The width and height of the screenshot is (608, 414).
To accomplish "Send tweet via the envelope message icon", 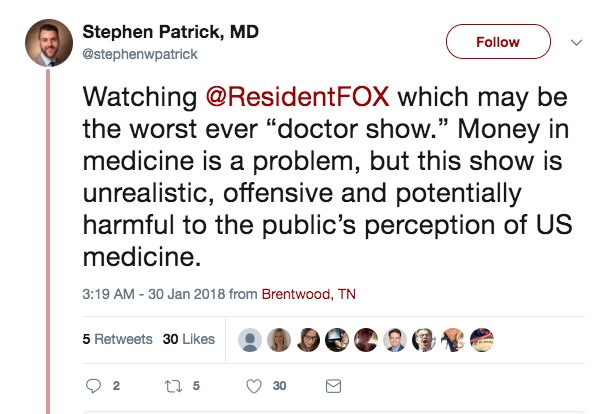I will (x=334, y=385).
